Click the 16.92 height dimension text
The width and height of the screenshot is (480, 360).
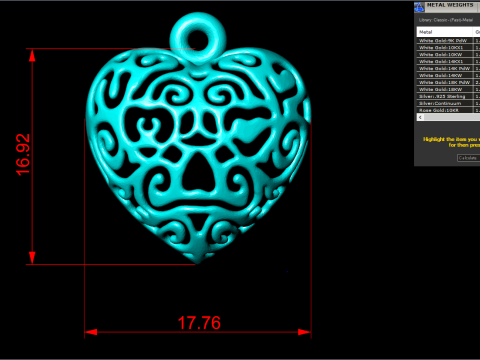[x=23, y=155]
